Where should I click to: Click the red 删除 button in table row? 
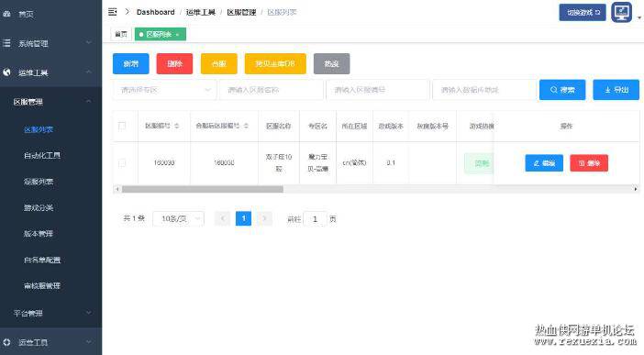click(x=589, y=163)
